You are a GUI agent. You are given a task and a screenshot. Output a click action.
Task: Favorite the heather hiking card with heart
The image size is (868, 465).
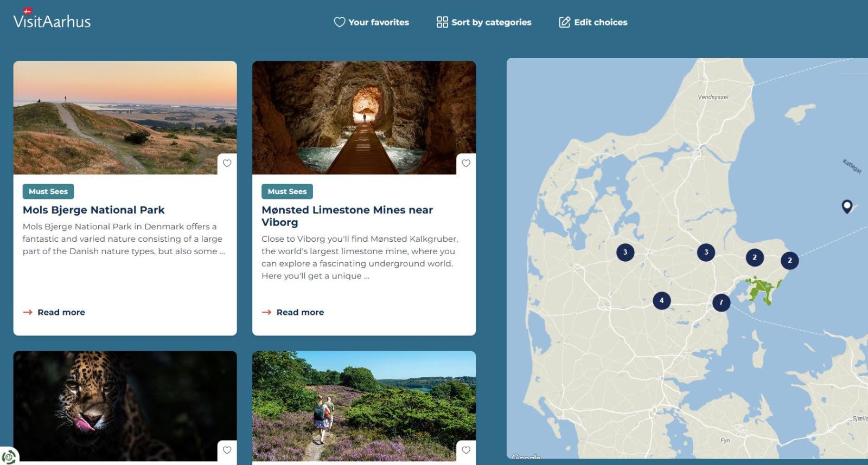pos(466,450)
